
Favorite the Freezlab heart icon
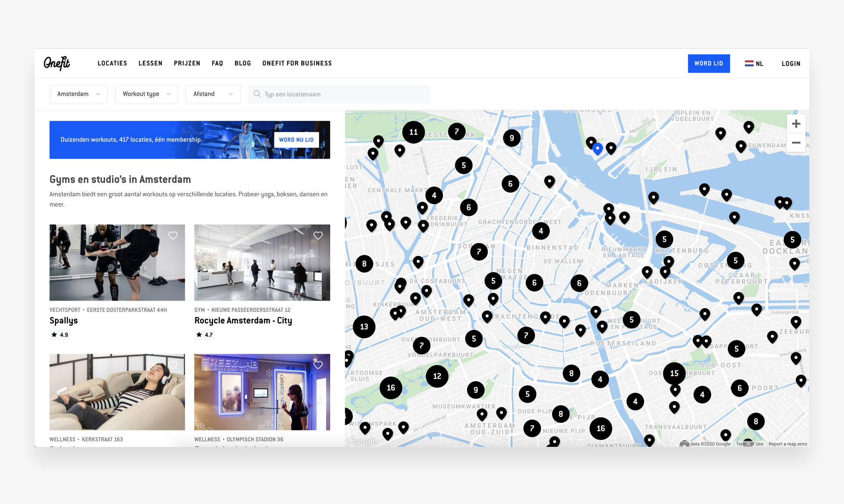pos(318,365)
